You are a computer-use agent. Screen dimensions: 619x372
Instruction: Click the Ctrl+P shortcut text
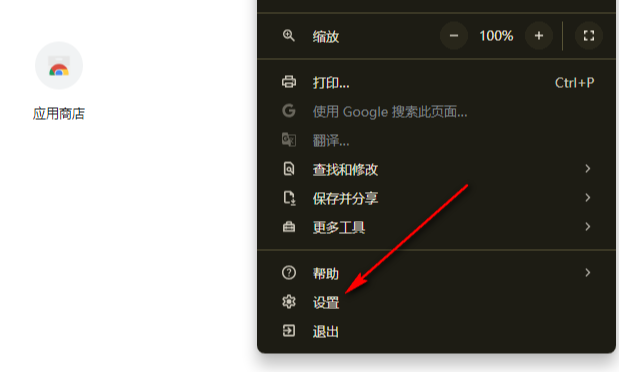[x=574, y=83]
